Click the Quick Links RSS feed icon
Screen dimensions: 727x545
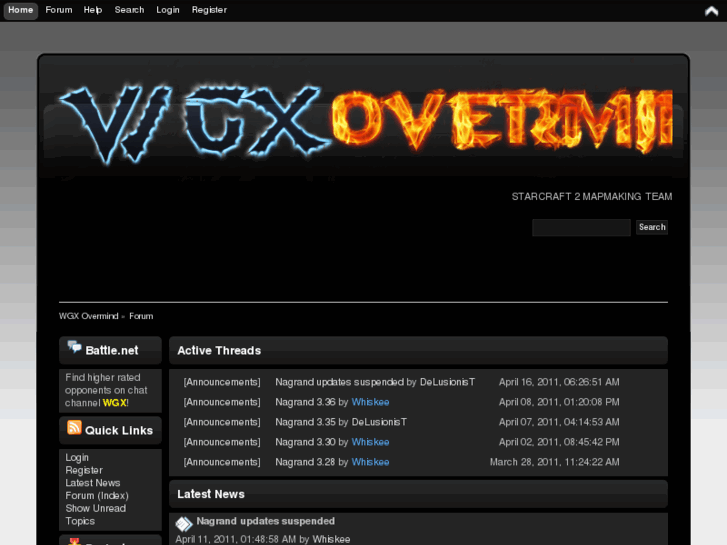point(74,427)
